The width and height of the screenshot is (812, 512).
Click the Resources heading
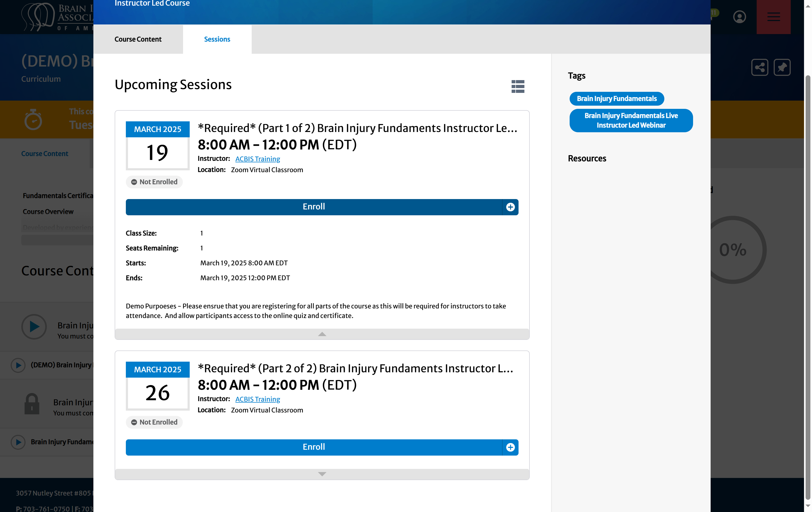coord(587,158)
